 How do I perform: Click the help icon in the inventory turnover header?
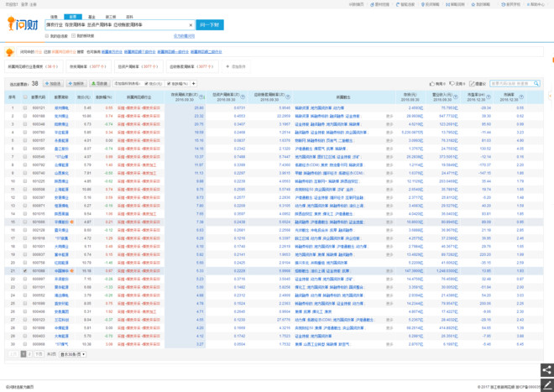[201, 97]
